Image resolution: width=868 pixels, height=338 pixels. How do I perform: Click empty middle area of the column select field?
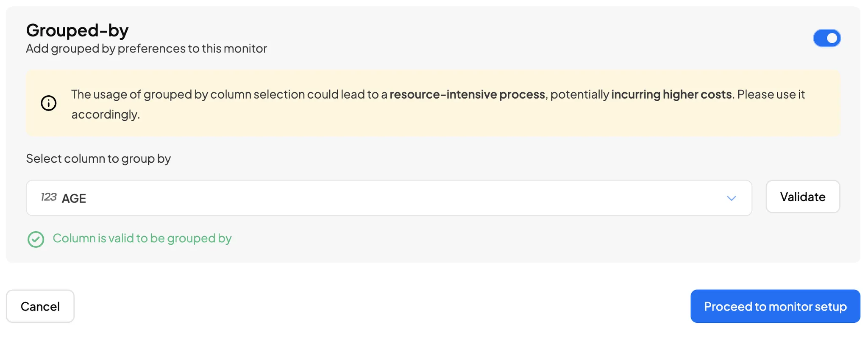coord(381,198)
